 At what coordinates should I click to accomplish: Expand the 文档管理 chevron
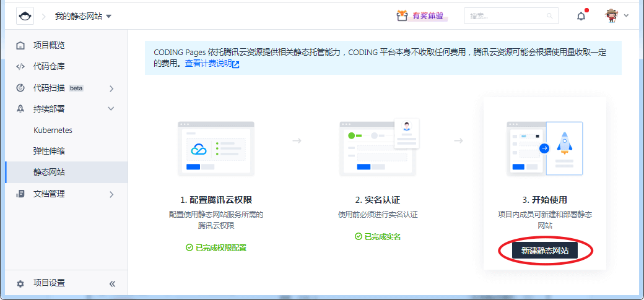[x=111, y=194]
